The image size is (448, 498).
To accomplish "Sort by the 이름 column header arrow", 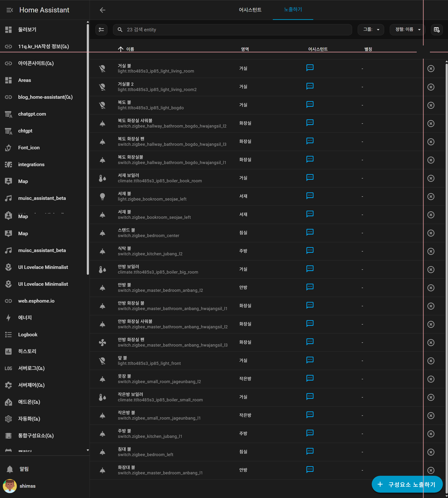I will coord(121,49).
